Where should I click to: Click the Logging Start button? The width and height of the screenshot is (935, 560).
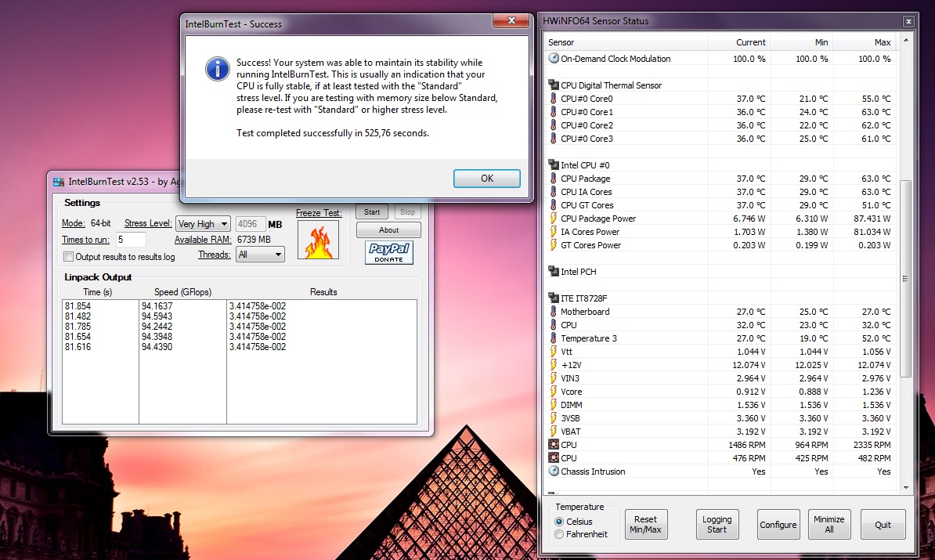point(717,524)
